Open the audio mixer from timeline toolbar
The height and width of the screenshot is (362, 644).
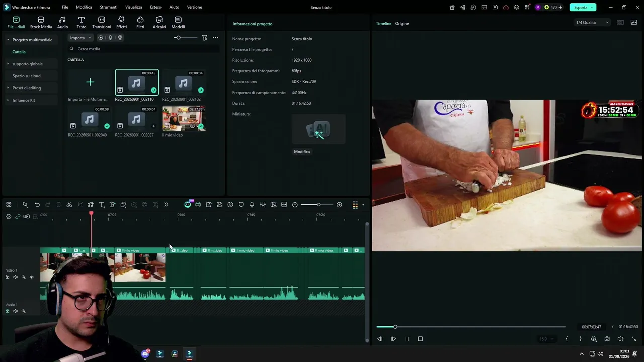tap(263, 205)
